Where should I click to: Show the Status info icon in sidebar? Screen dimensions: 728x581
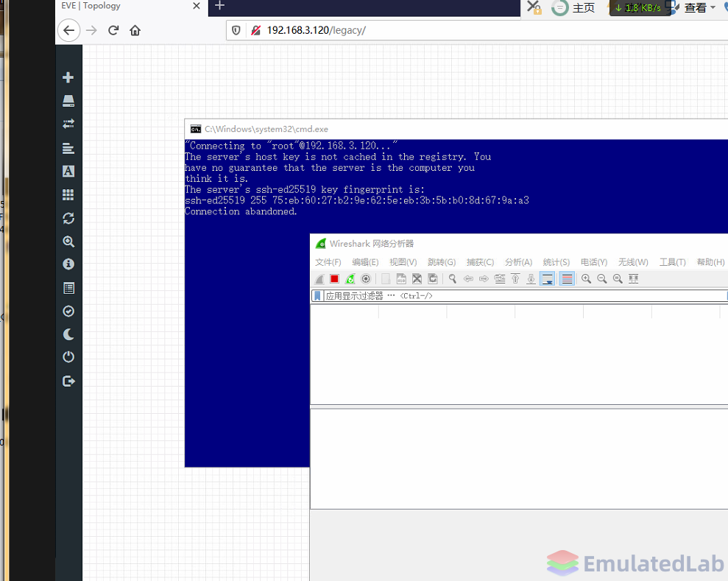pos(68,264)
